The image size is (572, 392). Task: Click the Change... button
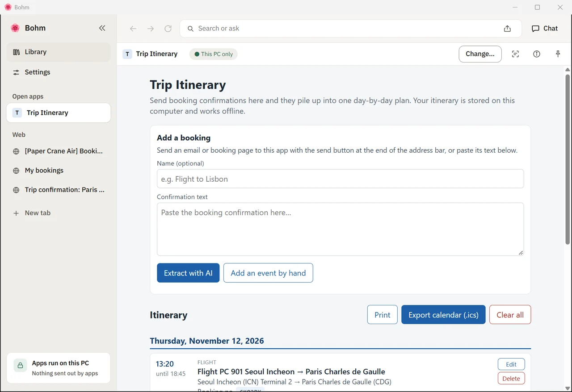pos(480,54)
